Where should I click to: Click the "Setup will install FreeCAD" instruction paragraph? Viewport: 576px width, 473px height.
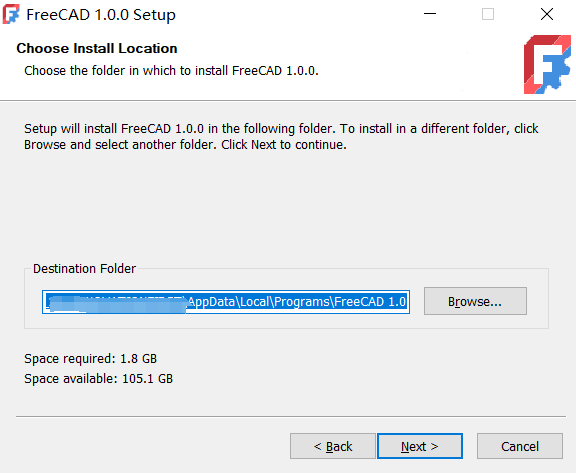pos(281,137)
